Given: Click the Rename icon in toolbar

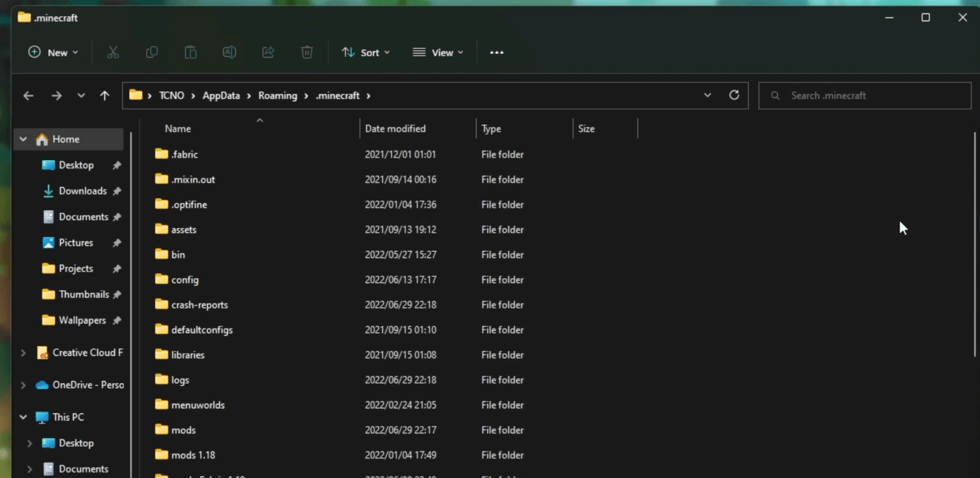Looking at the screenshot, I should [229, 53].
